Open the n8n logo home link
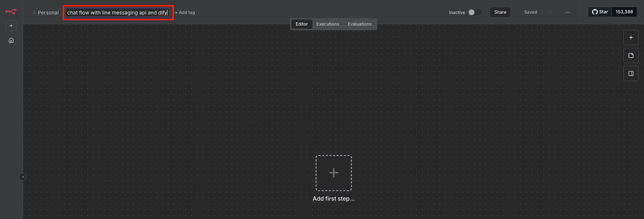The width and height of the screenshot is (644, 219). pyautogui.click(x=11, y=12)
